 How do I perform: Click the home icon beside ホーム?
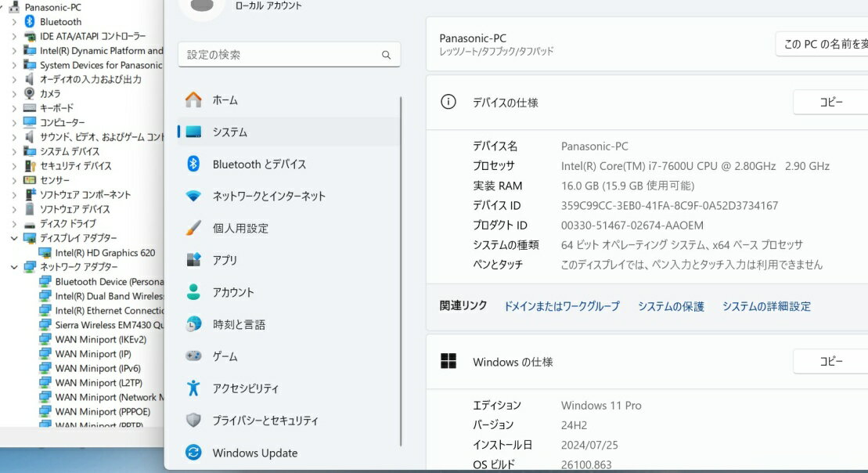coord(193,100)
